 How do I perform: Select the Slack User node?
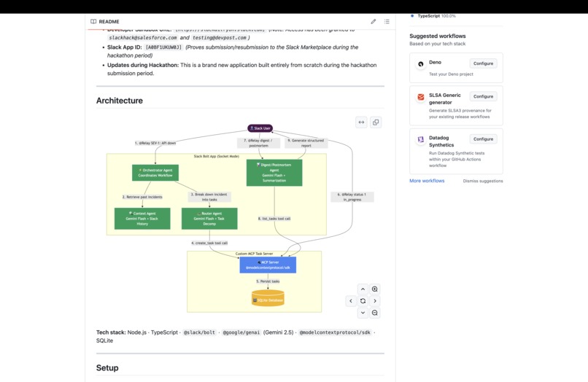(260, 128)
